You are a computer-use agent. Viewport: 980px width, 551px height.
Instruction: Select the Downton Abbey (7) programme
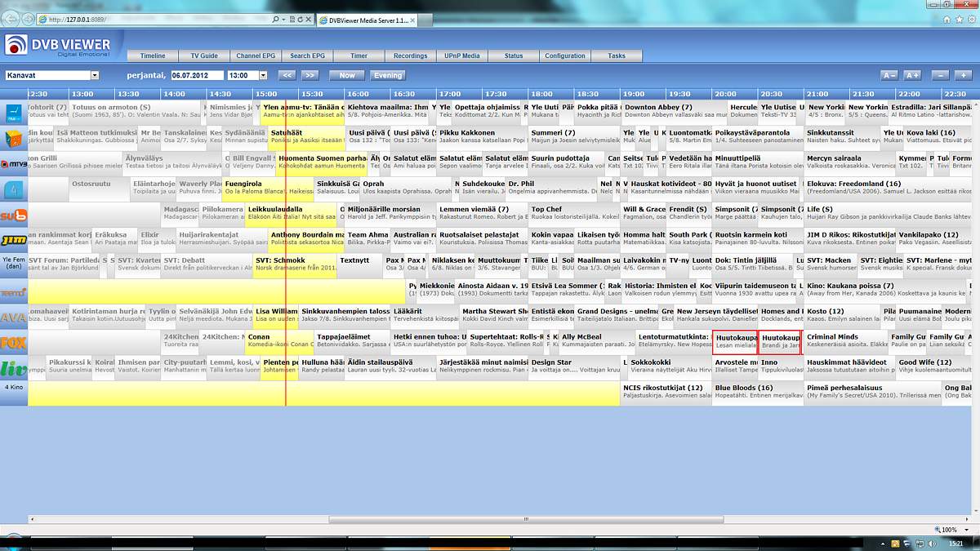coord(675,111)
